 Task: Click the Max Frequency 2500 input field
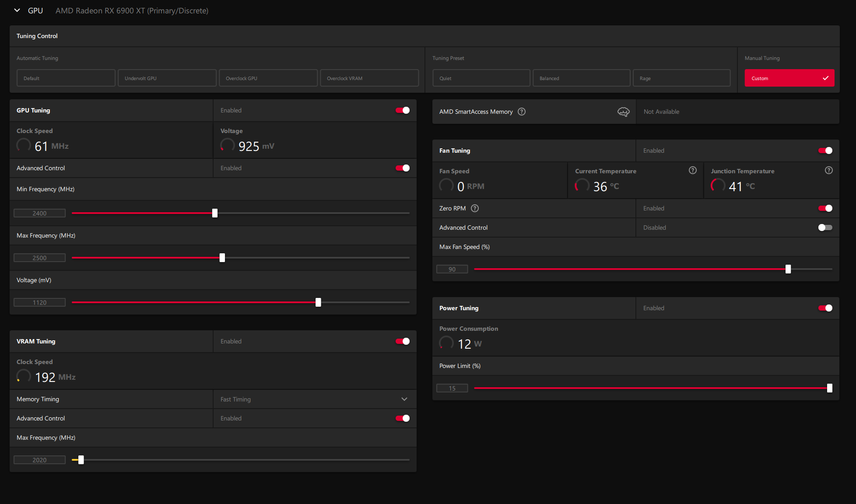(x=39, y=258)
